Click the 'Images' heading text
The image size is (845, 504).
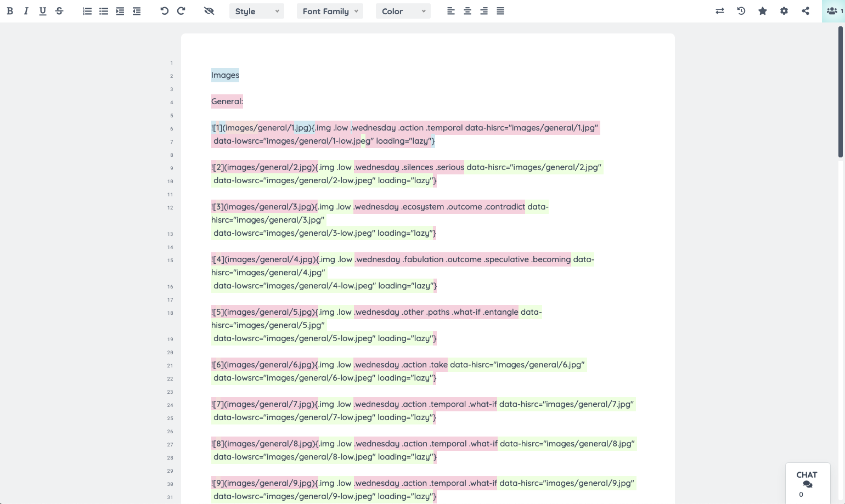[226, 75]
